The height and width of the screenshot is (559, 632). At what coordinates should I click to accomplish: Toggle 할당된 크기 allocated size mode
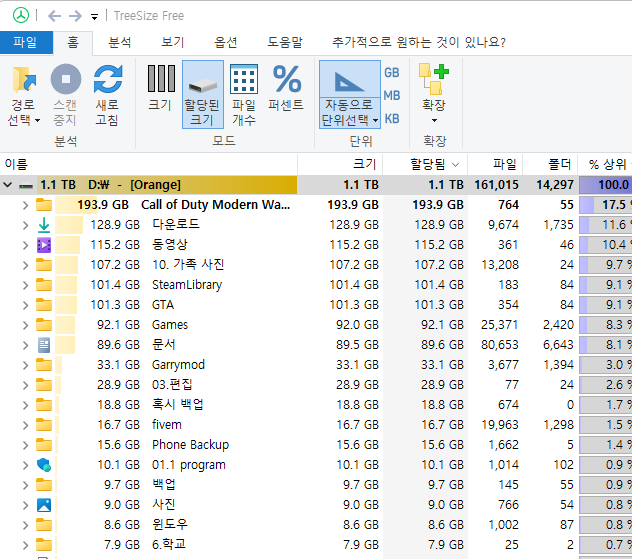pos(203,95)
